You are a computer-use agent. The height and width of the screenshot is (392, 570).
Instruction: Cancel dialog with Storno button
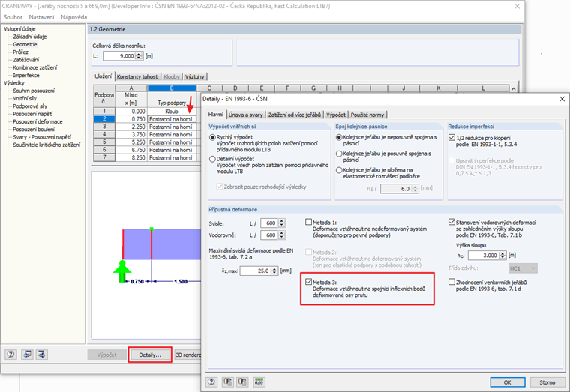[x=547, y=382]
